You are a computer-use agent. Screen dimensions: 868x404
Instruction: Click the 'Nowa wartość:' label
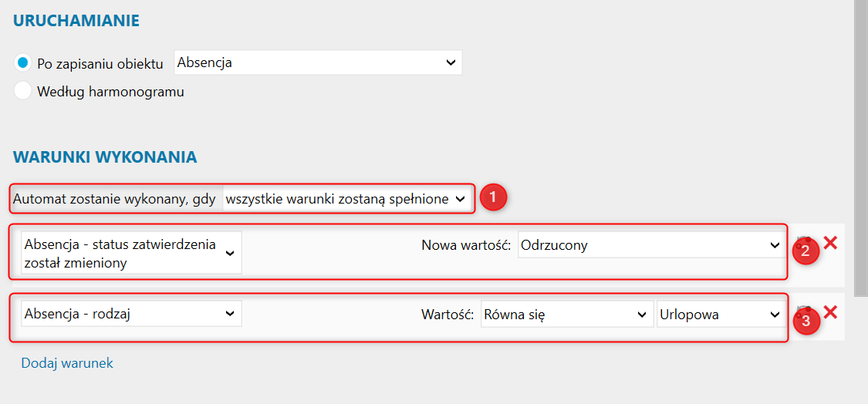[x=466, y=246]
